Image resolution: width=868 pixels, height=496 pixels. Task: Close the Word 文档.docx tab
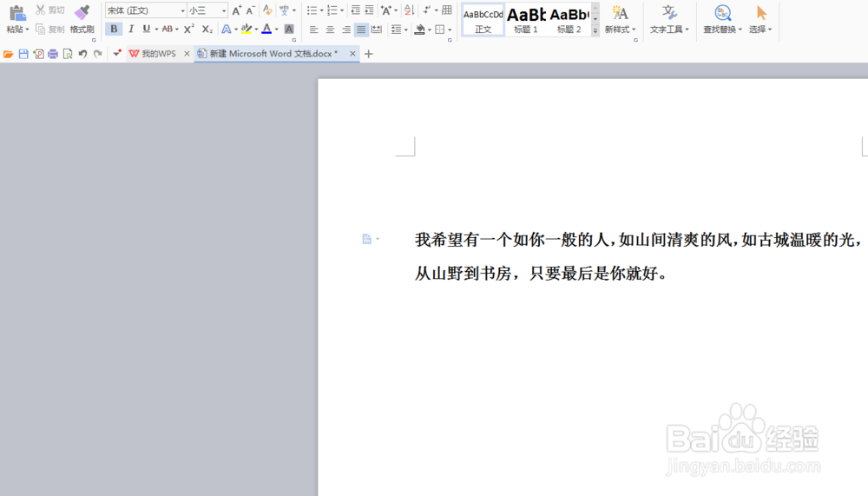pyautogui.click(x=352, y=54)
